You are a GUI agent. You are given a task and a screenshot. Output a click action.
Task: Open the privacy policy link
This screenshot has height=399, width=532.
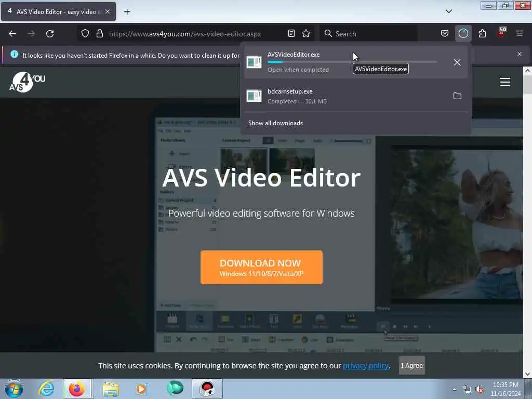(365, 366)
